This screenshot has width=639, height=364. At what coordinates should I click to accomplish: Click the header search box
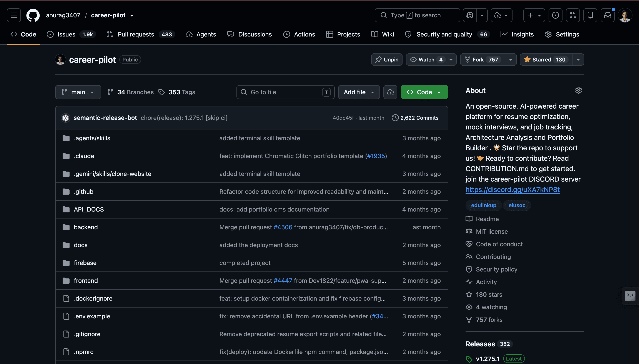pyautogui.click(x=417, y=15)
